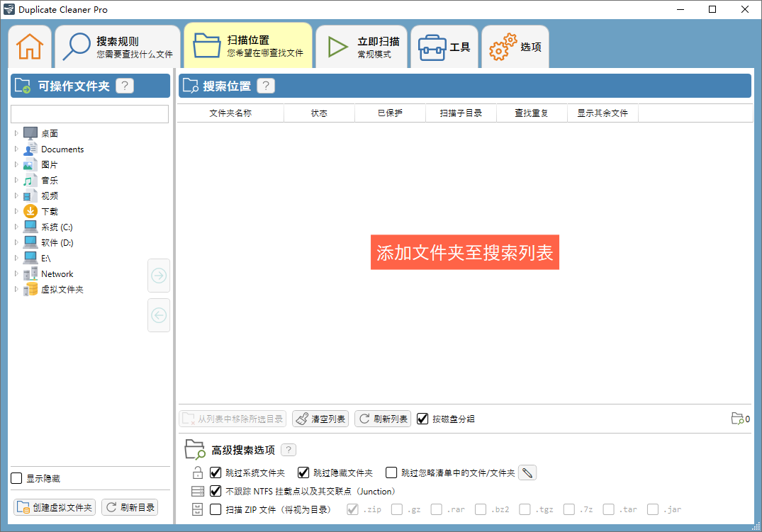Select the 视频 video icon
This screenshot has height=532, width=762.
click(x=30, y=196)
